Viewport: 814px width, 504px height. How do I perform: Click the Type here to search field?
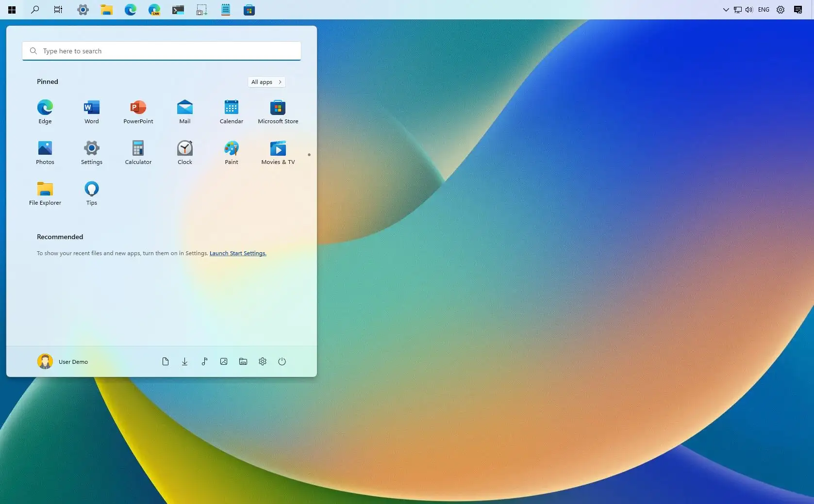[x=162, y=51]
